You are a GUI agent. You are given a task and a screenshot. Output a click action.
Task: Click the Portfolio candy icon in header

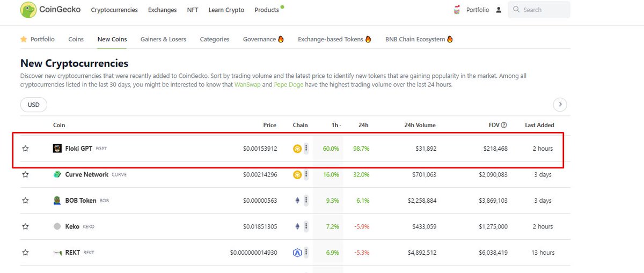(457, 10)
